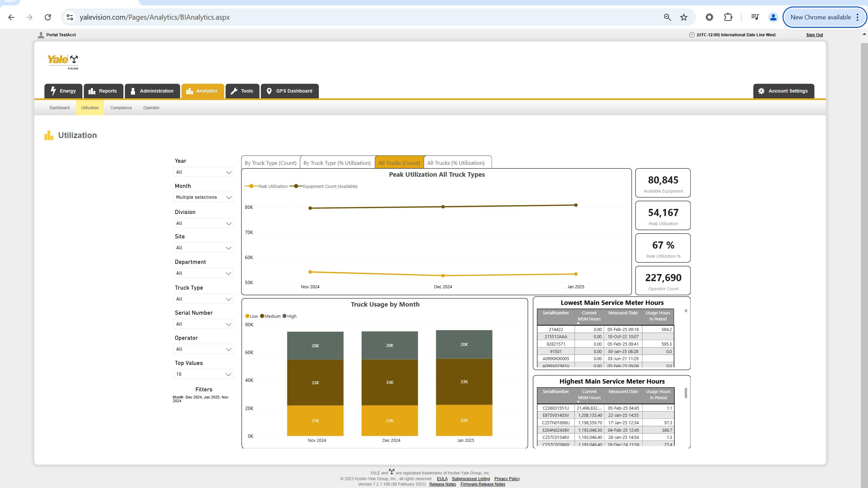Open the media control icon in toolbar
868x488 pixels.
(755, 17)
